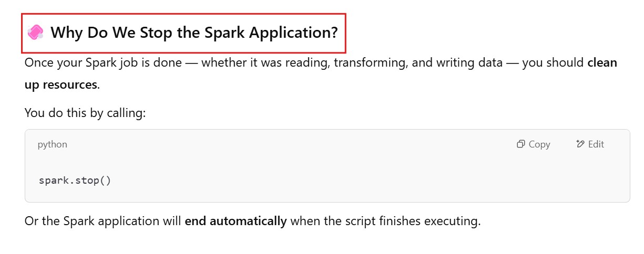Click the pink sponge emoji in the heading
Viewport: 644px width, 254px height.
pos(35,32)
